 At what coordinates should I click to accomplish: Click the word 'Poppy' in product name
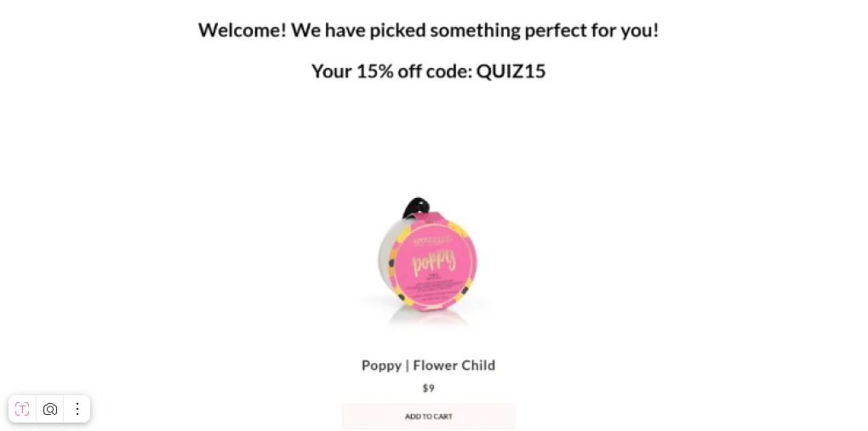[x=381, y=366]
